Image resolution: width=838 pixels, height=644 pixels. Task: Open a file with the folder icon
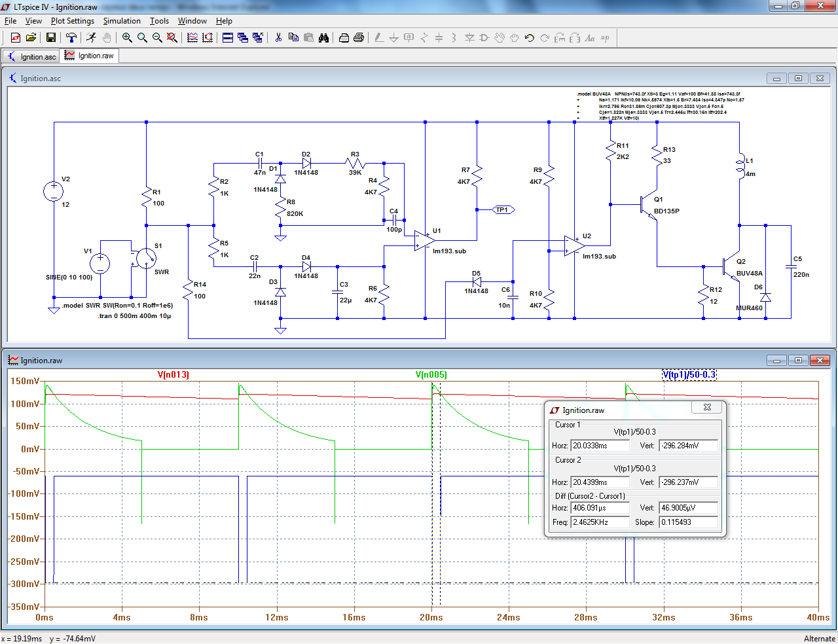pyautogui.click(x=31, y=38)
